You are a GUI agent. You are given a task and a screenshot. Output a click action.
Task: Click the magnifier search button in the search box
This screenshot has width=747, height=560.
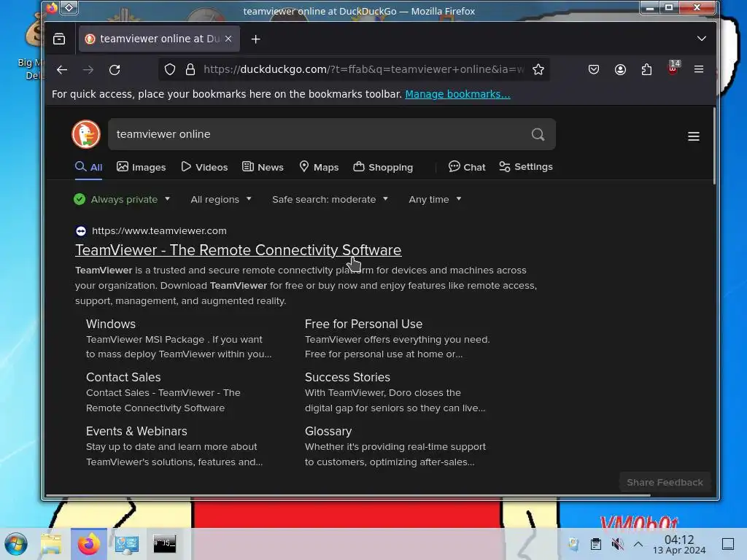[x=538, y=134]
